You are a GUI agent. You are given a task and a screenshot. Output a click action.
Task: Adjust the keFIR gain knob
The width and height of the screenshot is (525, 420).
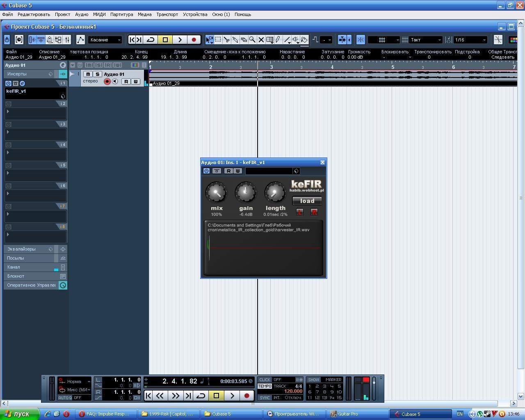(x=246, y=192)
